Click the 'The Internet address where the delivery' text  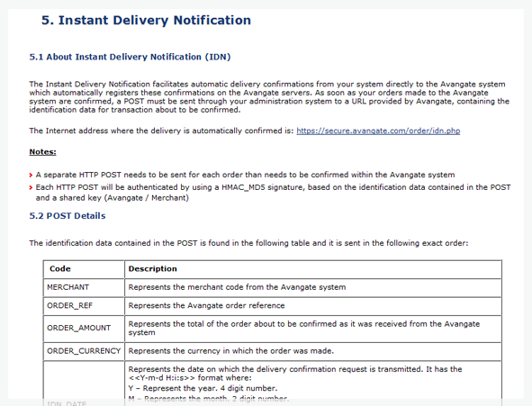161,131
